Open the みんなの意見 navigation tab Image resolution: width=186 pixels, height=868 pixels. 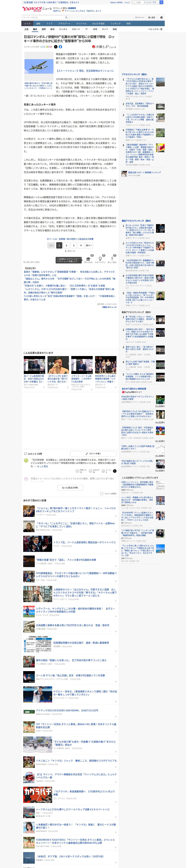point(99,24)
